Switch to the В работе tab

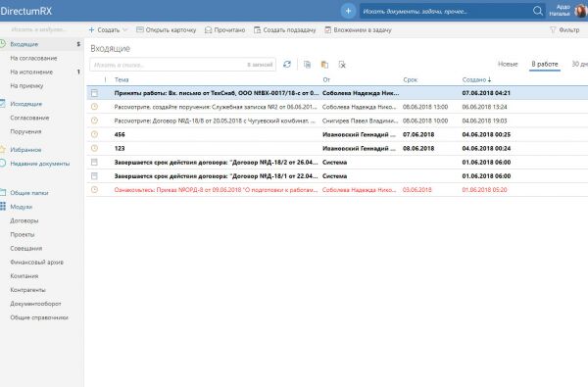tap(545, 64)
